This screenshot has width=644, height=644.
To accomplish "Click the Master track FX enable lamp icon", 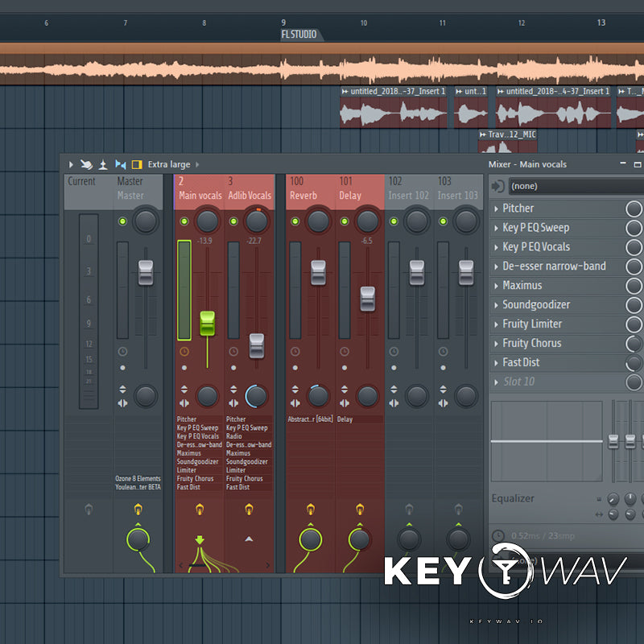I will point(138,509).
